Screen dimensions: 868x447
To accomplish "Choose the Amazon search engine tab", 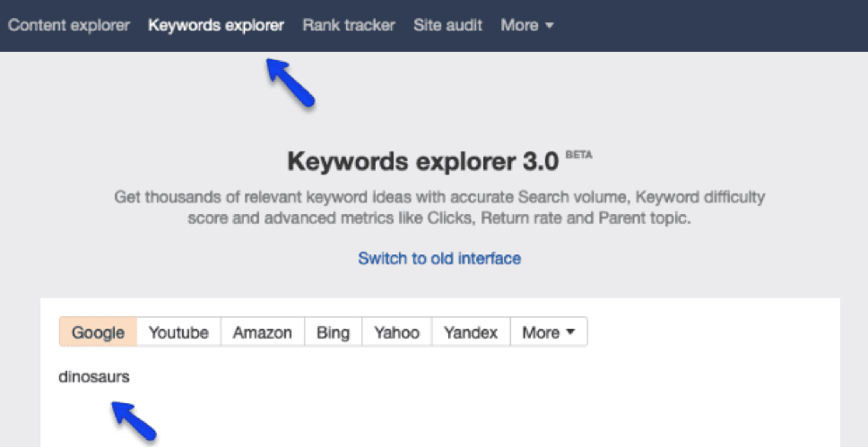I will 262,332.
